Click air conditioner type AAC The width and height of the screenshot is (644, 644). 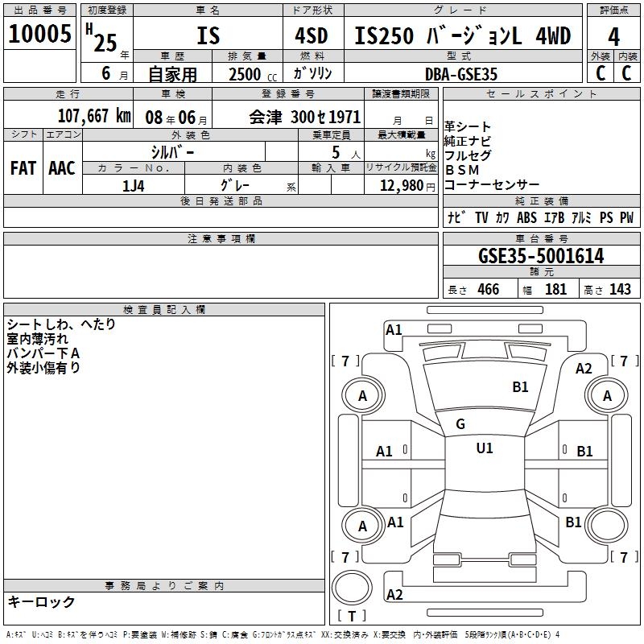click(x=62, y=168)
